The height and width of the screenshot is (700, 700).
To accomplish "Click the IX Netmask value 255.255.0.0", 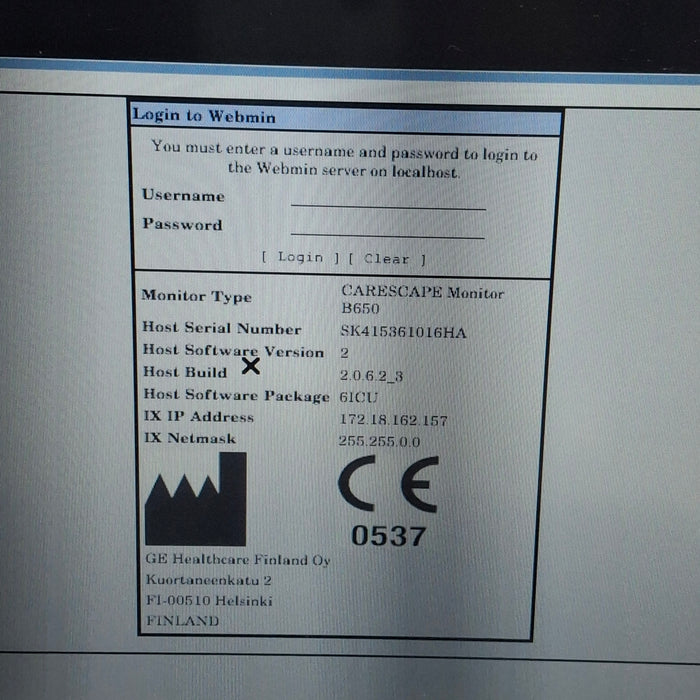I will 379,441.
